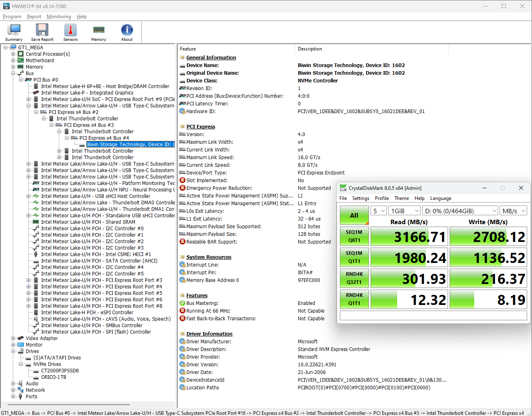Collapse the GT1_MEGA root node
532x416 pixels.
[x=6, y=47]
